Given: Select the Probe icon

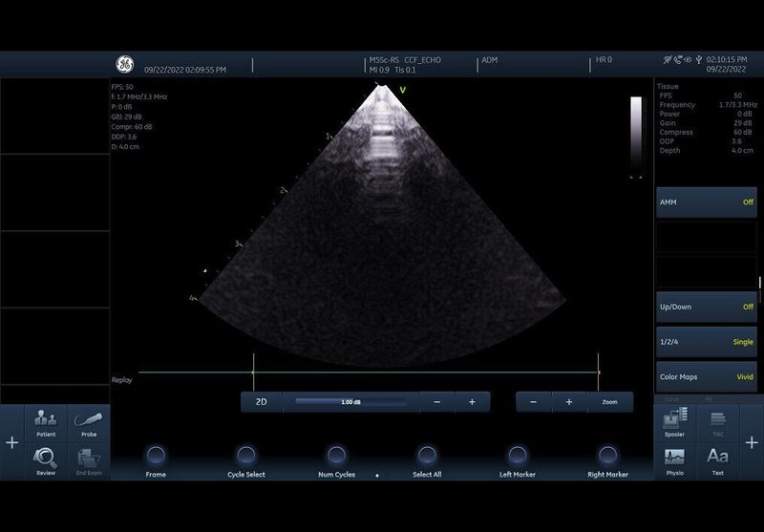Looking at the screenshot, I should 88,421.
